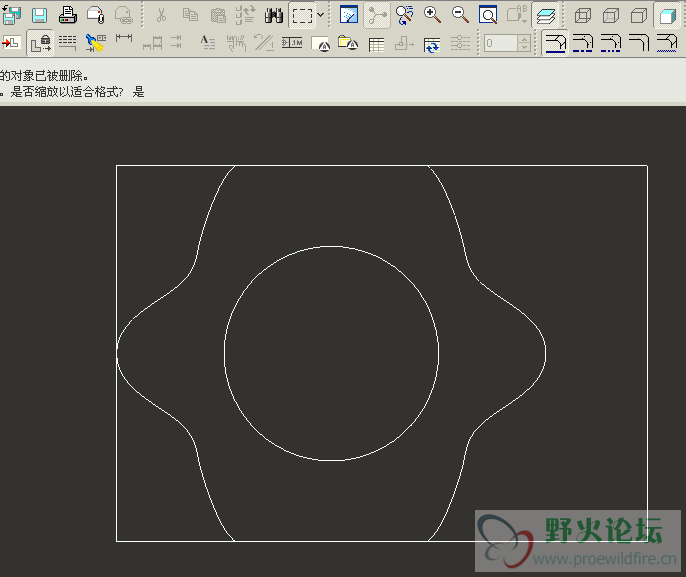Toggle hidden line display mode
The image size is (686, 577).
610,15
